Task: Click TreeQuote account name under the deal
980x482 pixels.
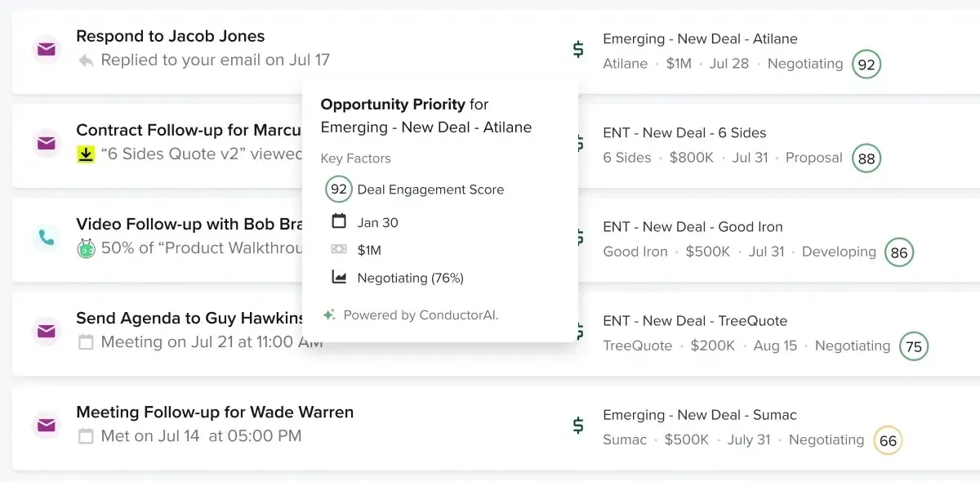Action: [x=637, y=345]
